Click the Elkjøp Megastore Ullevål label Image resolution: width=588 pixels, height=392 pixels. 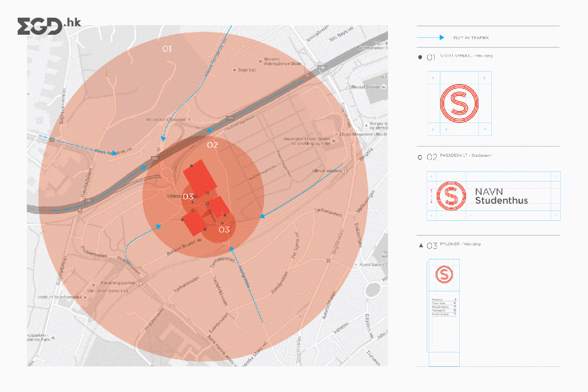coord(362,134)
